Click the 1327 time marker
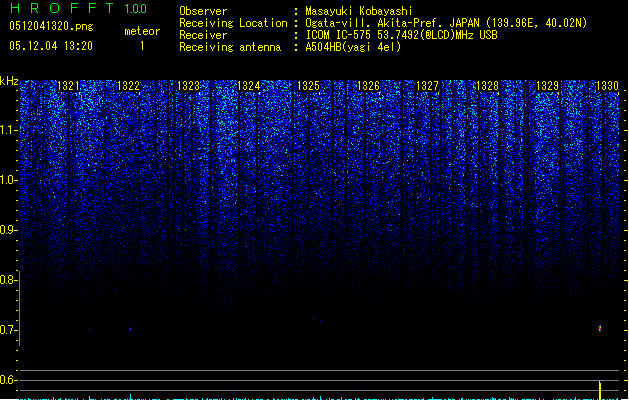629x400 pixels. point(428,86)
